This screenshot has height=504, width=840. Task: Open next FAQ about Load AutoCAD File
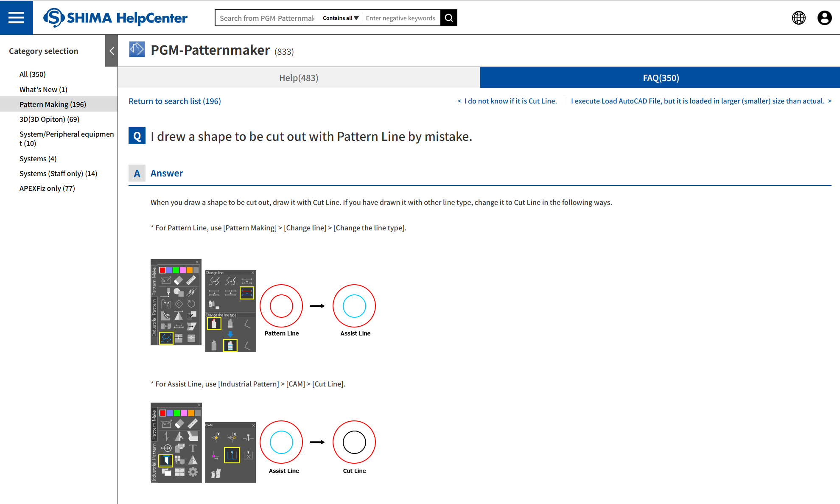point(701,101)
